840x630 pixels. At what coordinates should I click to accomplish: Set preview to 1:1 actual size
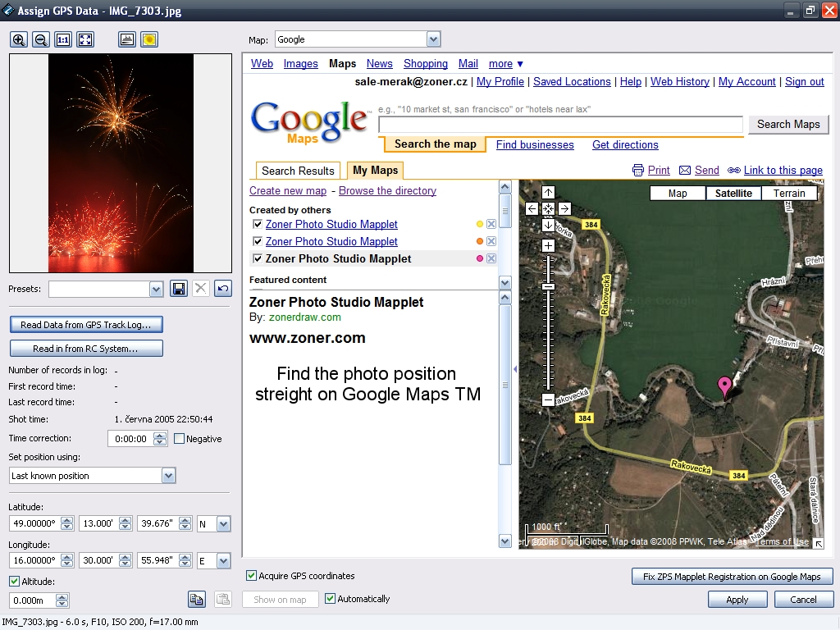coord(63,39)
